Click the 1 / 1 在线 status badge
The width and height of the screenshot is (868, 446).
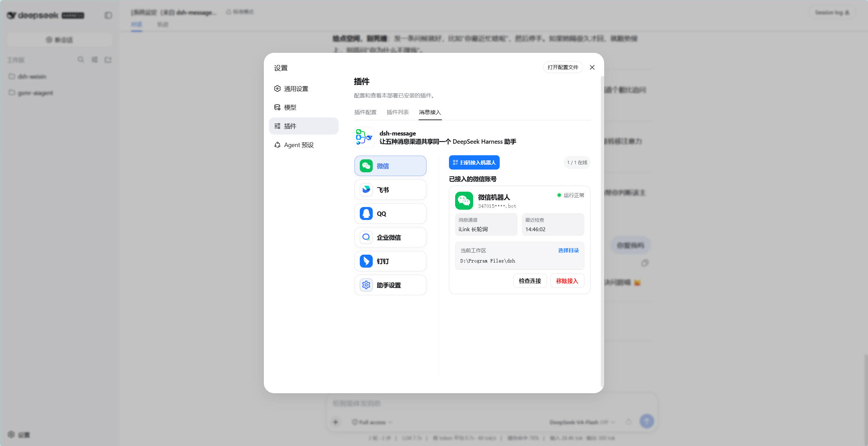coord(577,162)
